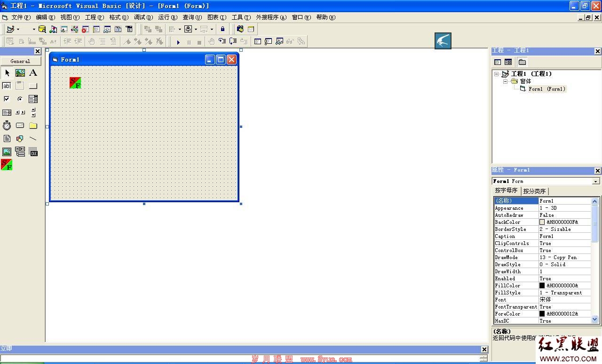The width and height of the screenshot is (602, 364).
Task: Click the ForeColor black swatch
Action: coord(542,314)
